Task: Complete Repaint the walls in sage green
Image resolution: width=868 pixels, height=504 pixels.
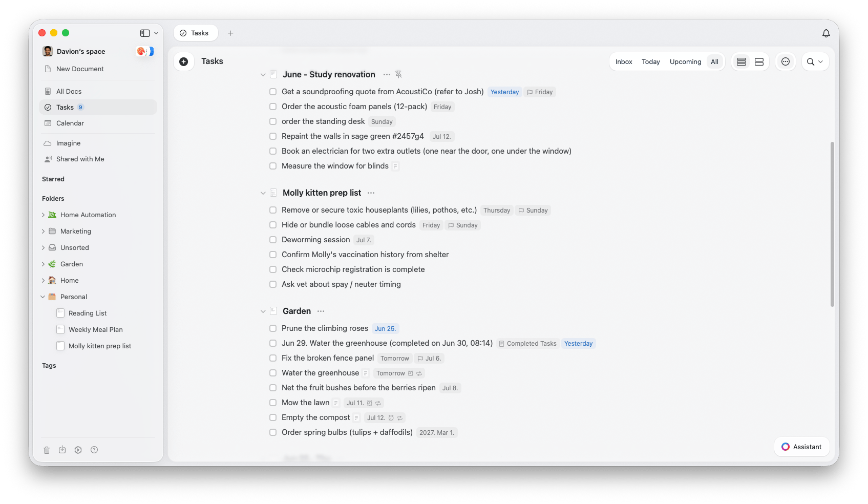Action: (x=273, y=137)
